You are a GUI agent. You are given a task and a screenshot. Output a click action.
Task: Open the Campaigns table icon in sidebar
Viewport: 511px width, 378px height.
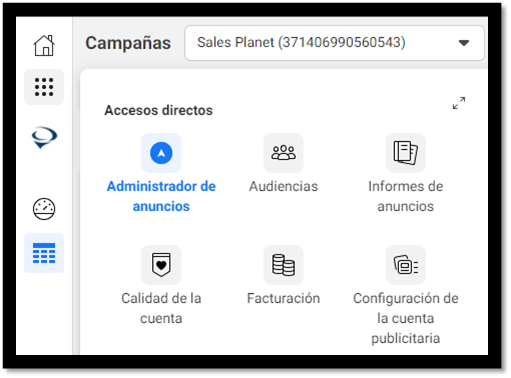[44, 253]
